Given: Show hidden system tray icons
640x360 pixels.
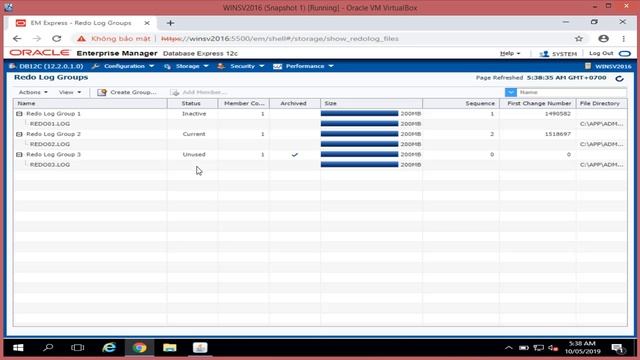Looking at the screenshot, I should click(509, 348).
